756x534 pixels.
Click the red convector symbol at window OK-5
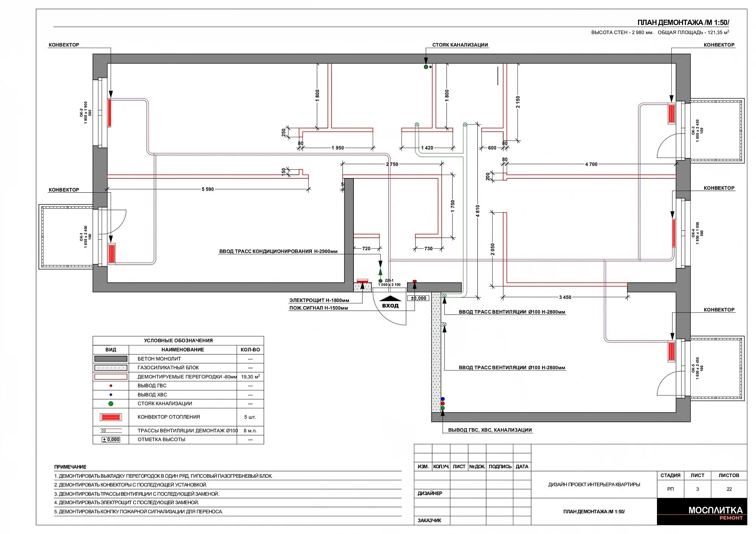coord(671,351)
